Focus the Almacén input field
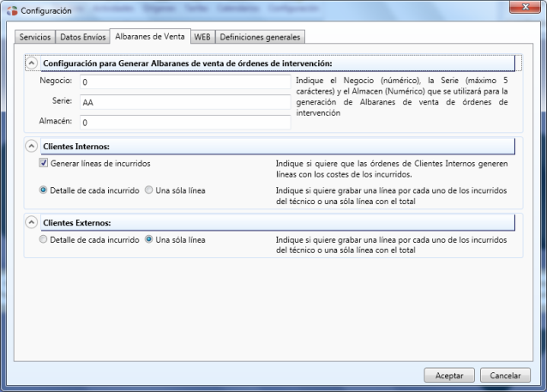The width and height of the screenshot is (547, 392). tap(184, 122)
